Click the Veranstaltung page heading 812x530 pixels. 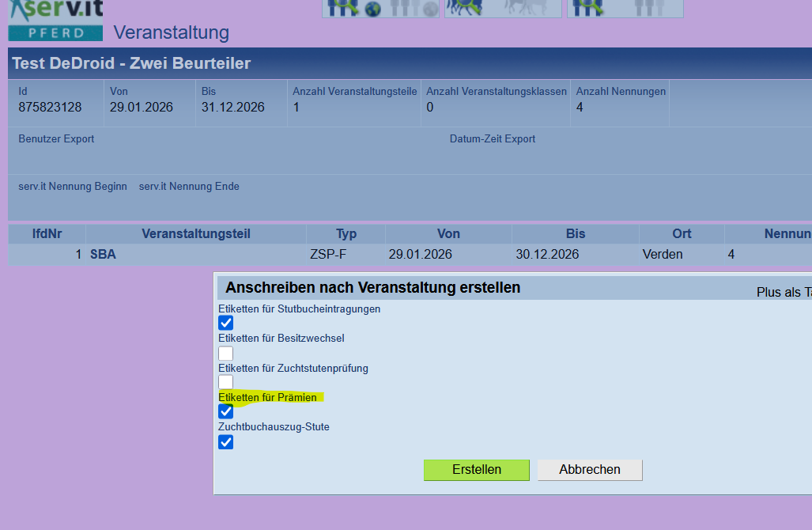pyautogui.click(x=172, y=32)
